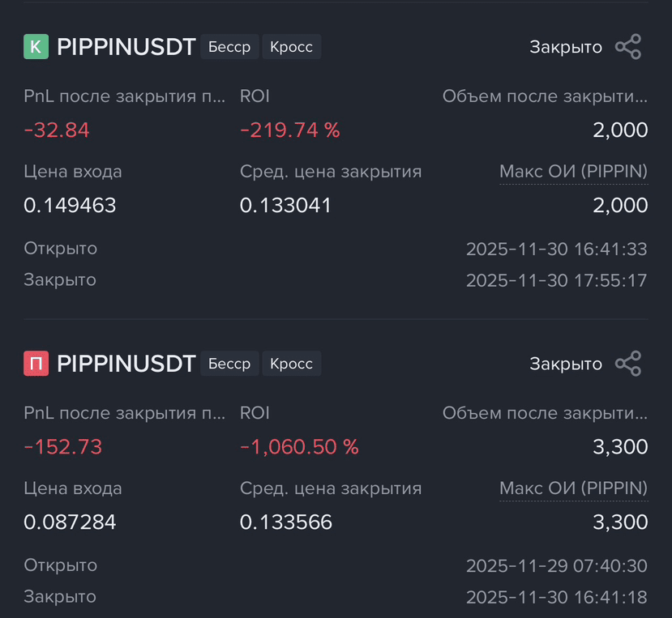Select Бесср tag on second position

click(x=229, y=364)
